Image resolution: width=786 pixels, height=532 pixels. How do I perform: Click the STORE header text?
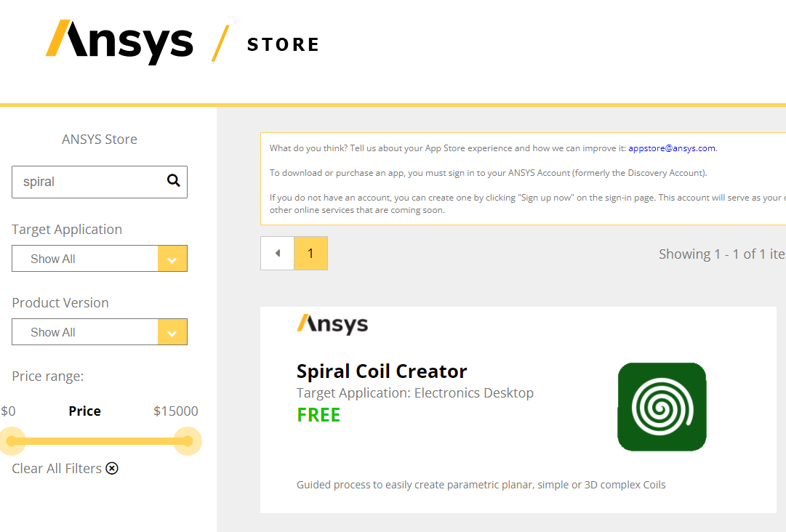tap(284, 44)
